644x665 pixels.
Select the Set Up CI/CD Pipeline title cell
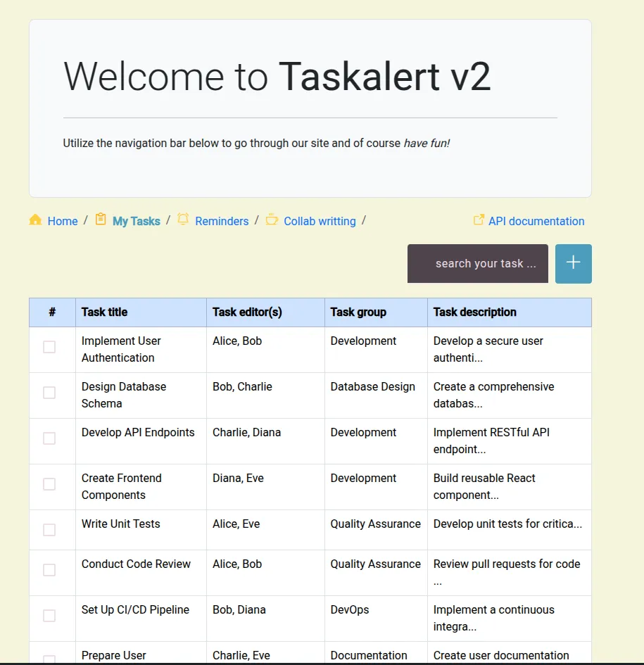click(141, 619)
